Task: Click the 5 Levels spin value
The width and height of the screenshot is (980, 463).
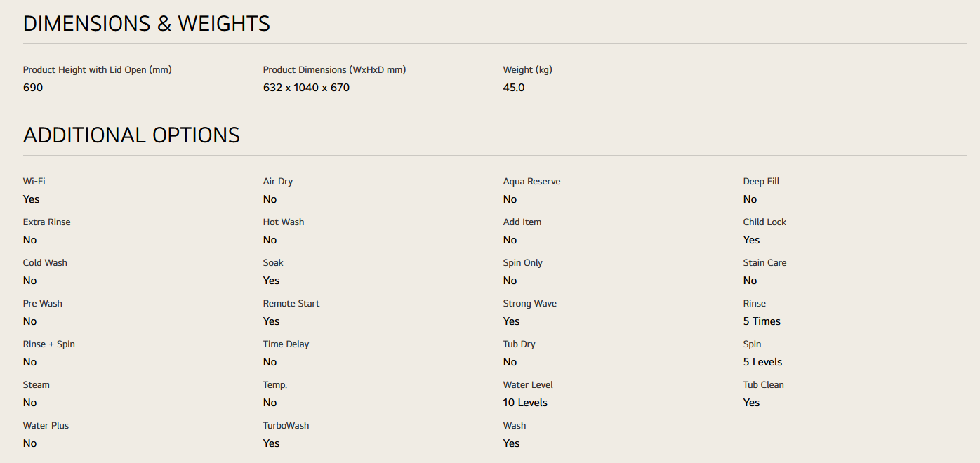Action: point(762,362)
